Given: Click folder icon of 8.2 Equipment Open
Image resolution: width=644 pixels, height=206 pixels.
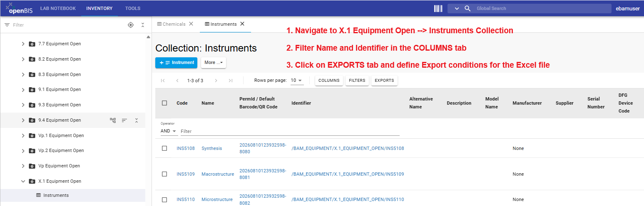Looking at the screenshot, I should [x=32, y=59].
